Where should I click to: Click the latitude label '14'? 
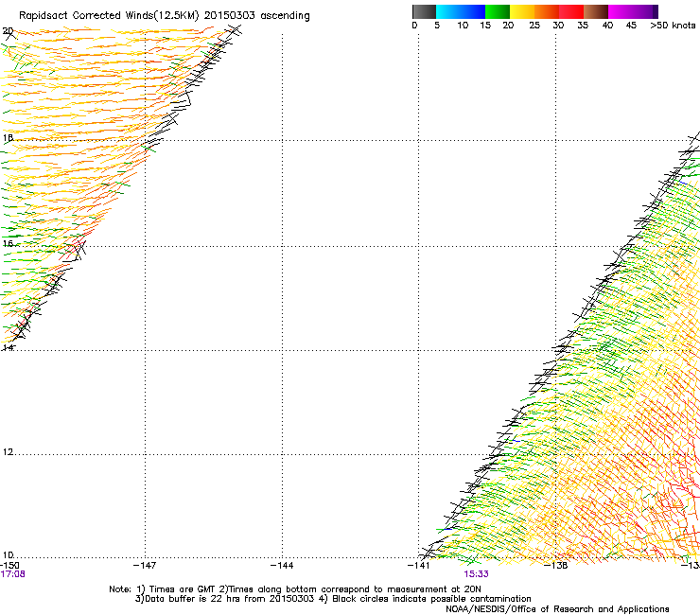click(8, 347)
